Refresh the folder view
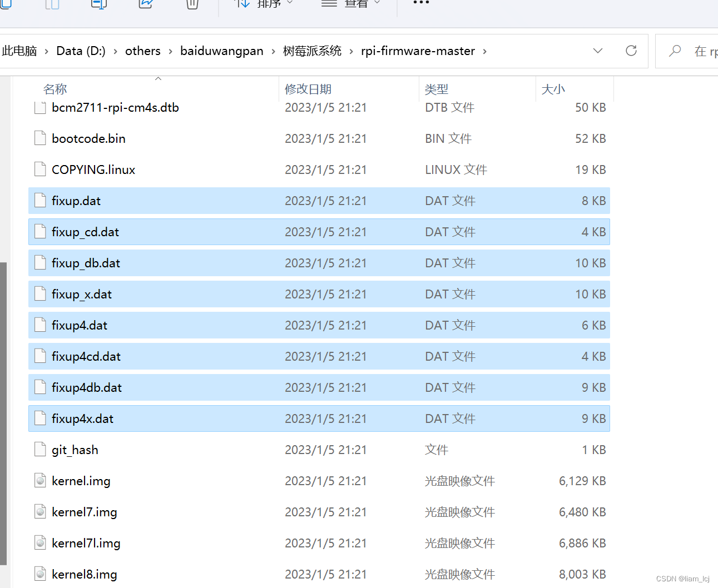718x588 pixels. 631,51
